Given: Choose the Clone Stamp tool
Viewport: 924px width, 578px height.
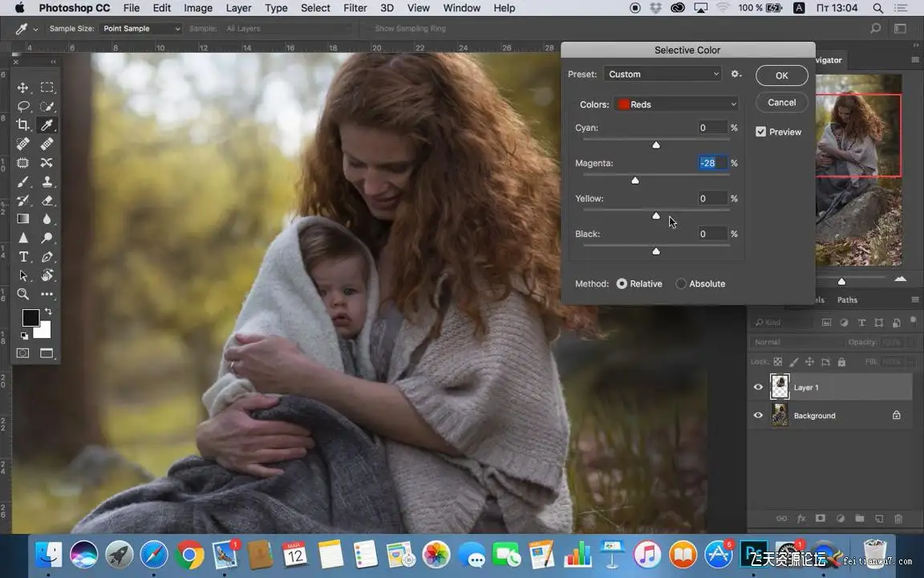Looking at the screenshot, I should click(x=47, y=181).
